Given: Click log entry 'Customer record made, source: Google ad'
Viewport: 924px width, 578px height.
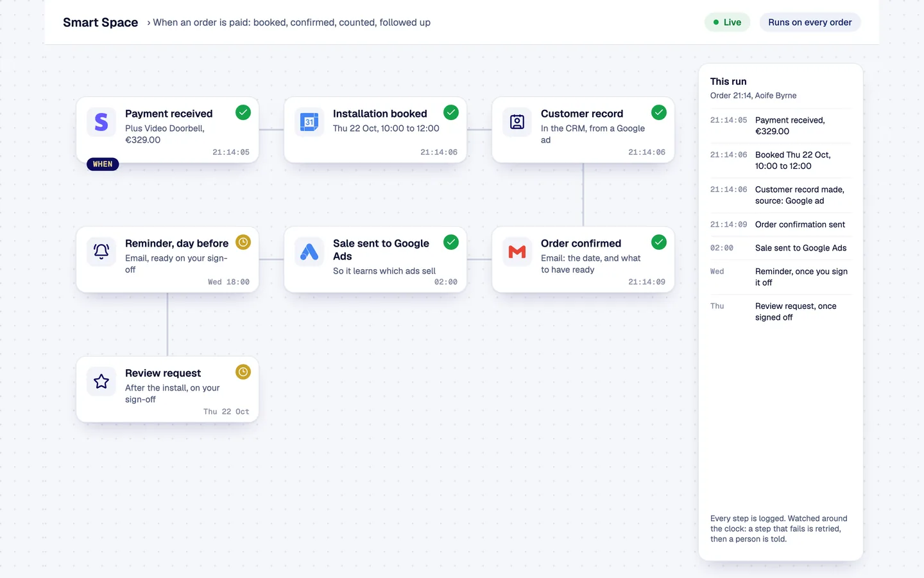Looking at the screenshot, I should [781, 195].
